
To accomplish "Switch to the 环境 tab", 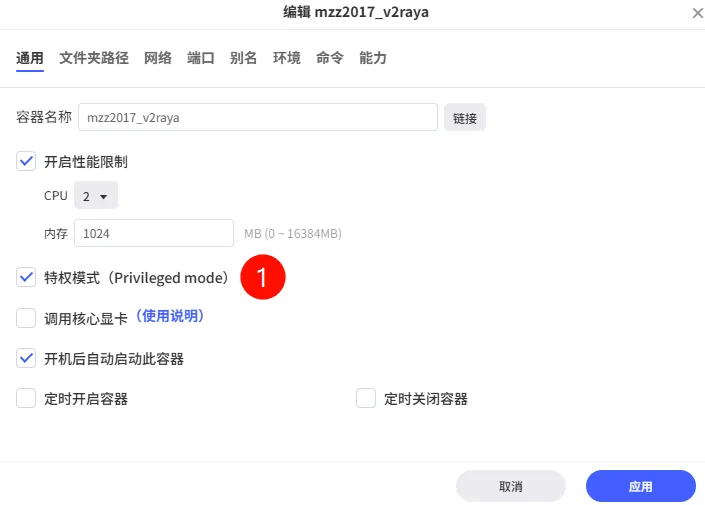I will pyautogui.click(x=287, y=58).
